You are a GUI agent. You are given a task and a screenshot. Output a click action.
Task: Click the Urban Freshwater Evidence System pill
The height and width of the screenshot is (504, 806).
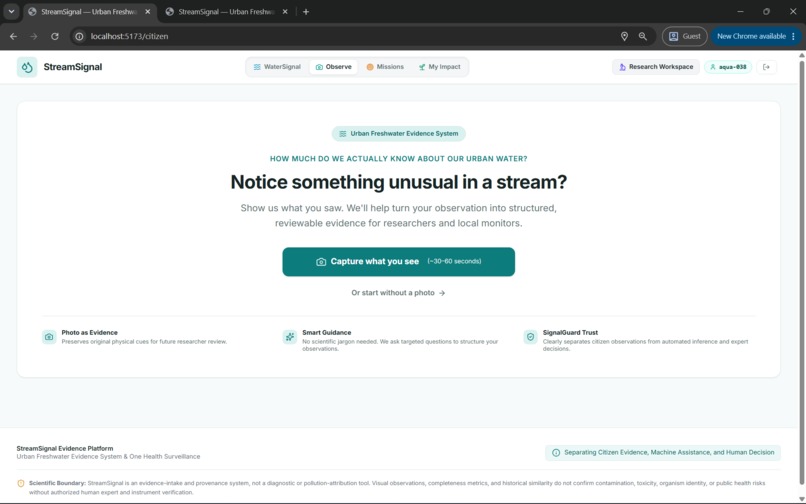[398, 134]
